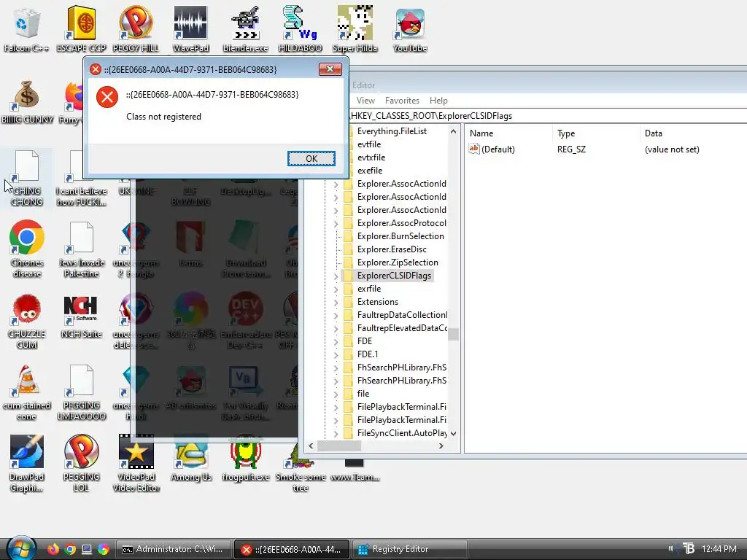Select the Explorer.BurnSelection key
The image size is (747, 560).
click(400, 236)
